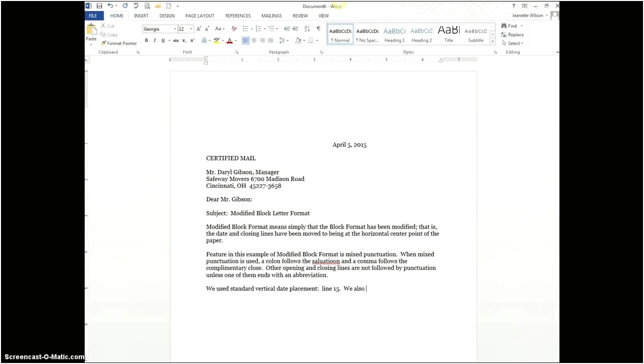Open the Borders button
Viewport: 644px width, 364px height.
[310, 41]
